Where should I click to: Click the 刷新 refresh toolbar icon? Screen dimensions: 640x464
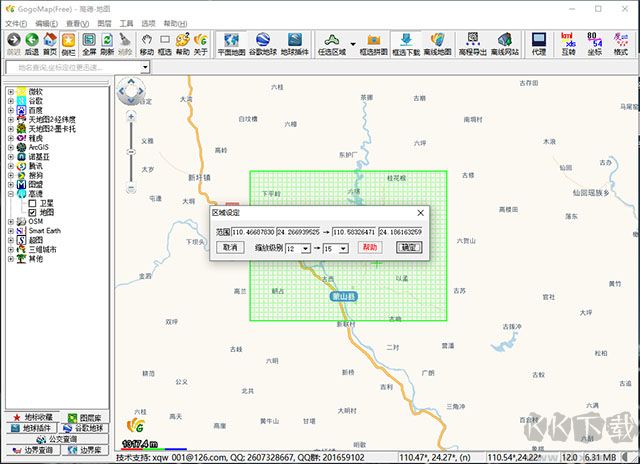pyautogui.click(x=107, y=43)
